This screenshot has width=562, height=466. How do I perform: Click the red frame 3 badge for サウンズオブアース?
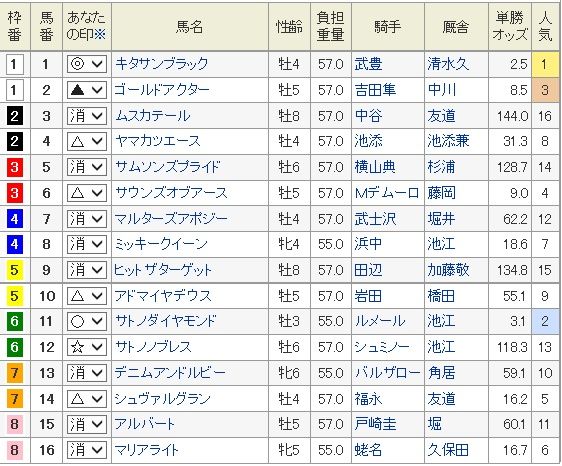14,193
